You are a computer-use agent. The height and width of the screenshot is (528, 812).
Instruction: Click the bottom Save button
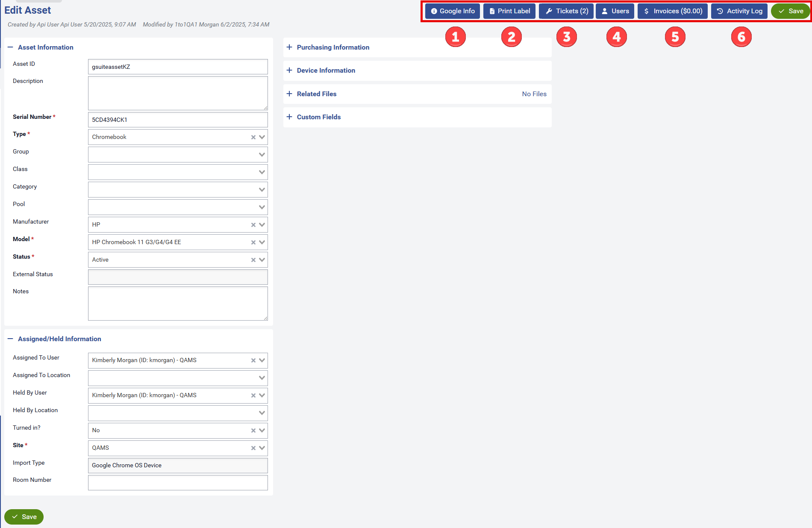pyautogui.click(x=24, y=517)
